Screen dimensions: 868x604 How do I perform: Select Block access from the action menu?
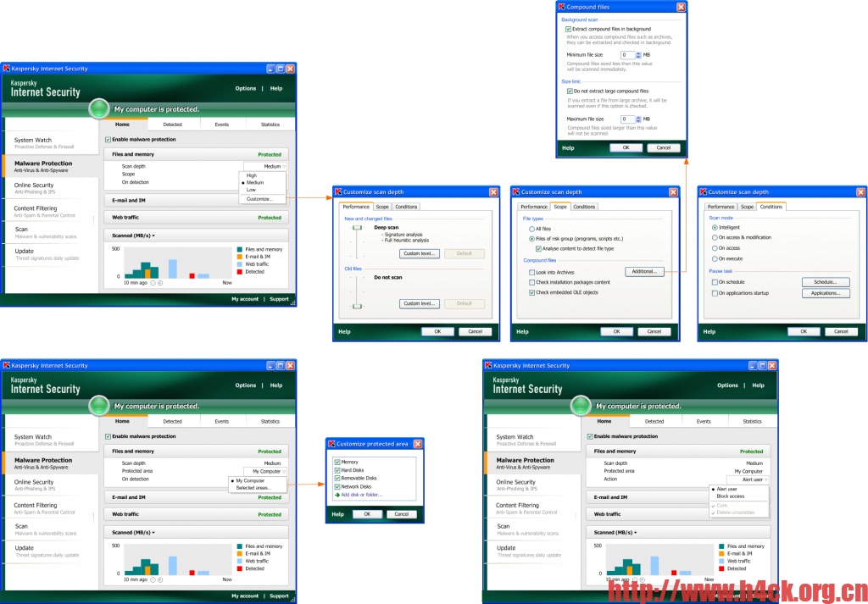point(730,496)
